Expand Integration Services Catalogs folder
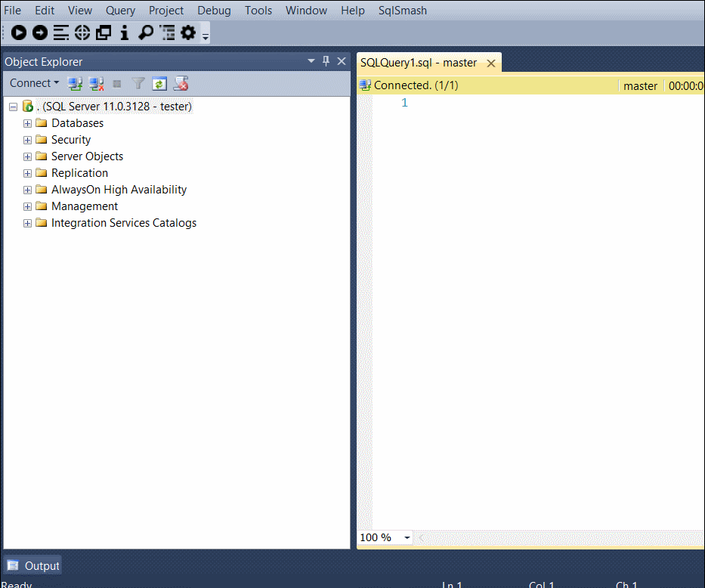Viewport: 705px width, 588px height. 27,224
